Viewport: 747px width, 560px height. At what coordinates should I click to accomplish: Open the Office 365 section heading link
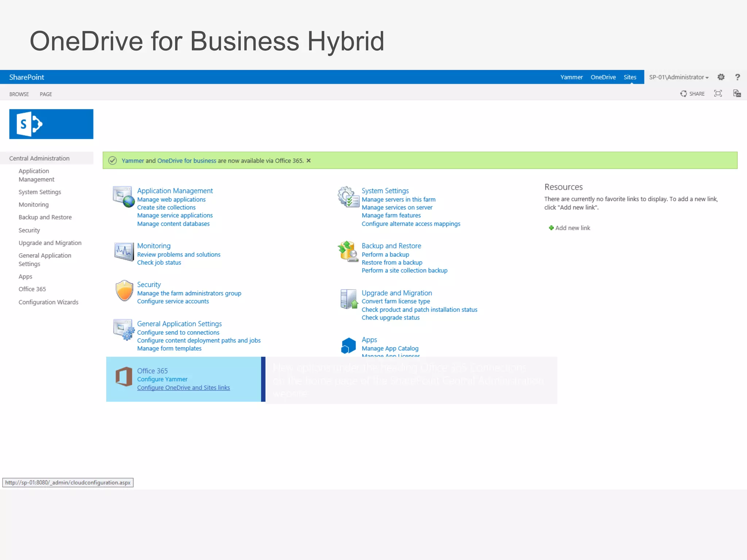pyautogui.click(x=152, y=371)
